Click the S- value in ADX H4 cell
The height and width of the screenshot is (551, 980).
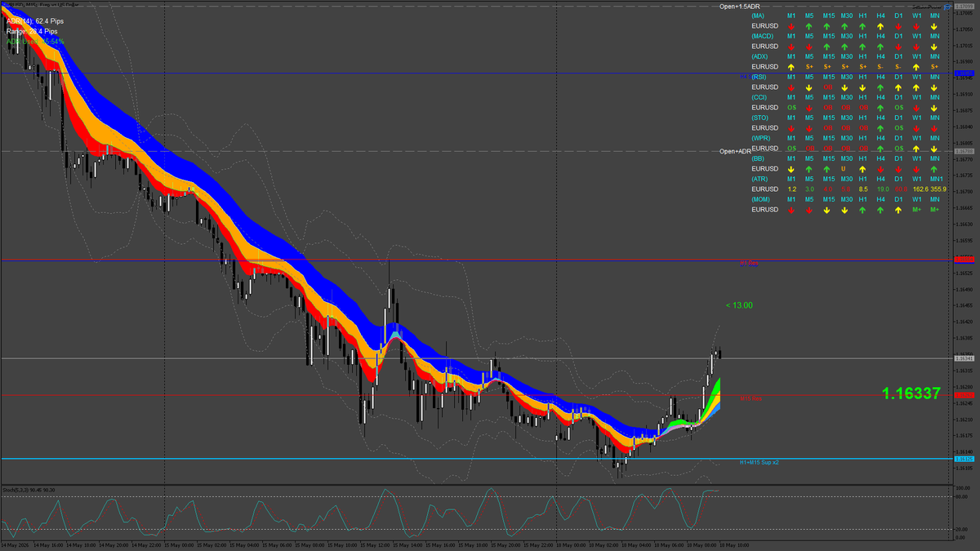[x=881, y=67]
